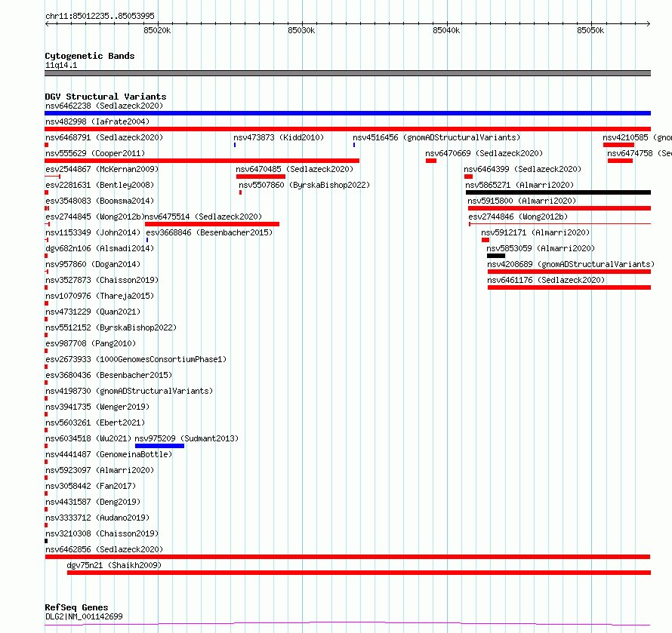Open nsv1070976 (Thareja2015) variant
The image size is (672, 633).
click(x=100, y=296)
